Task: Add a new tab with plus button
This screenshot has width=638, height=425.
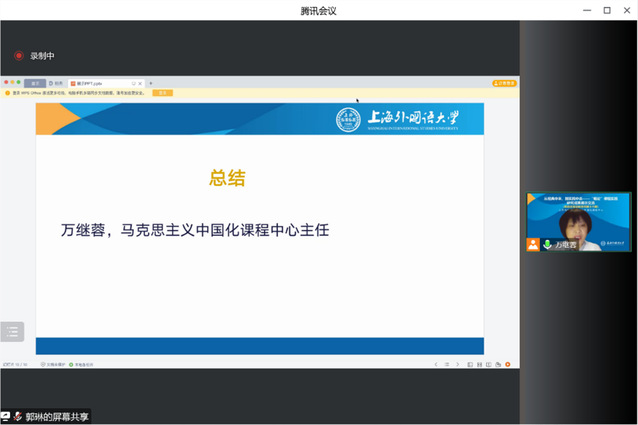Action: point(150,83)
